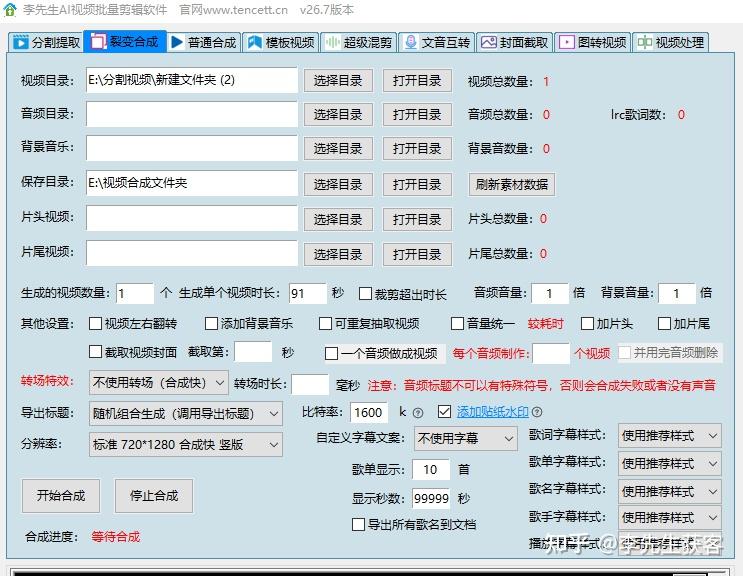Open directory for 片尾视频
This screenshot has width=743, height=576.
pyautogui.click(x=417, y=254)
